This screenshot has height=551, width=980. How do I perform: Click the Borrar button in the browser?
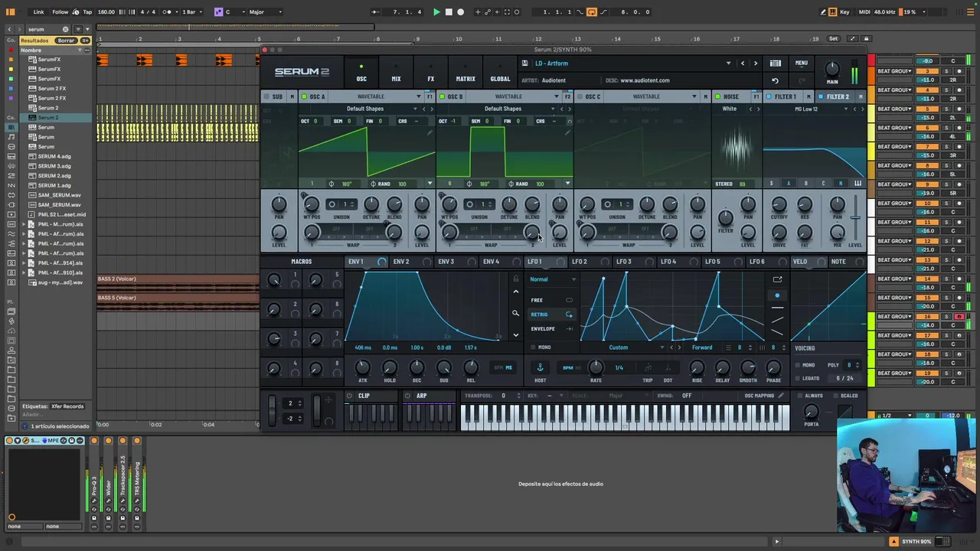pos(67,41)
